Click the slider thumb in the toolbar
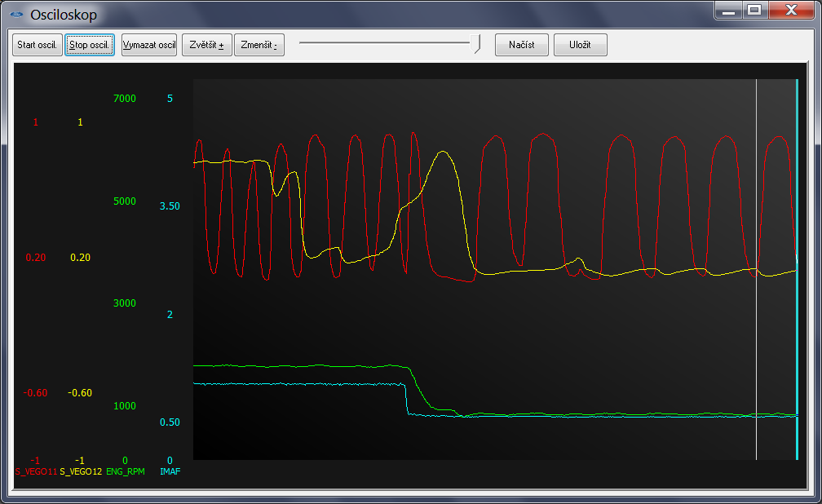822x504 pixels. 477,44
